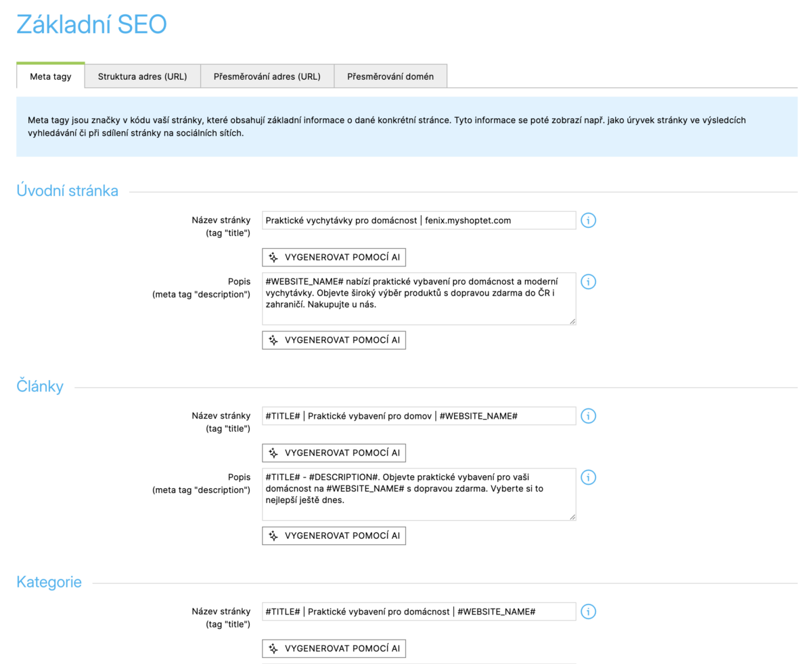Click sparkle icon in Články title AI button

[273, 453]
